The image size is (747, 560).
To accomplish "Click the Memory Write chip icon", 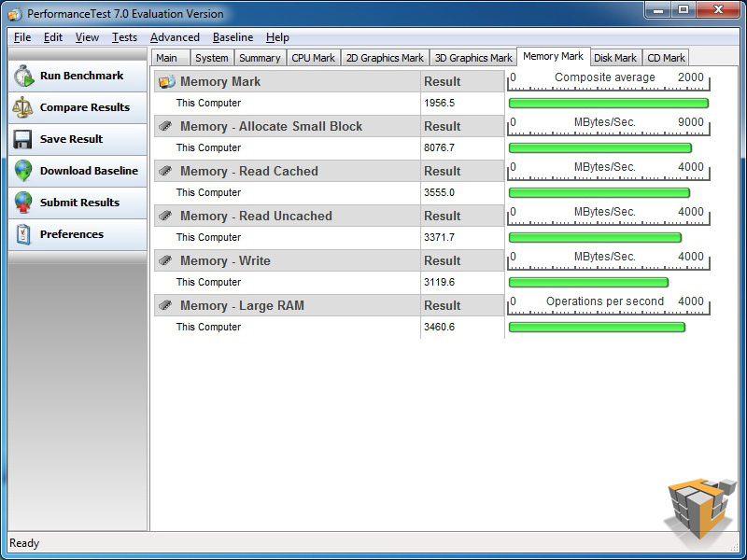I will (x=165, y=260).
